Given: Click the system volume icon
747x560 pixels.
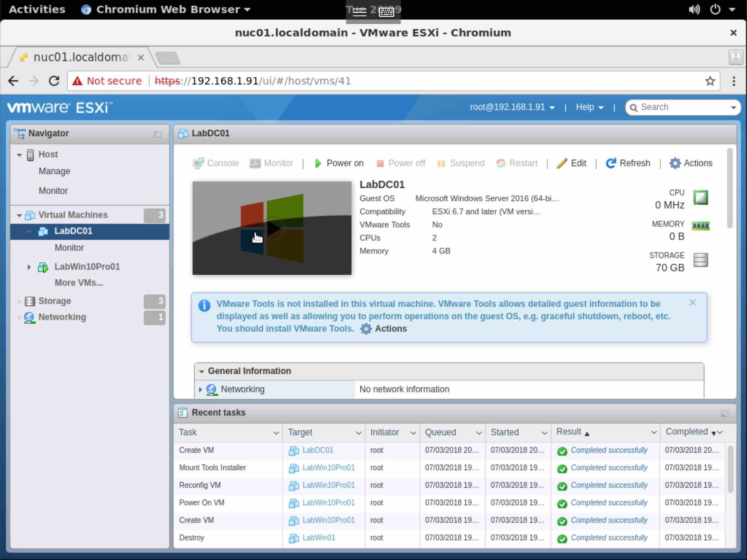Looking at the screenshot, I should point(694,9).
